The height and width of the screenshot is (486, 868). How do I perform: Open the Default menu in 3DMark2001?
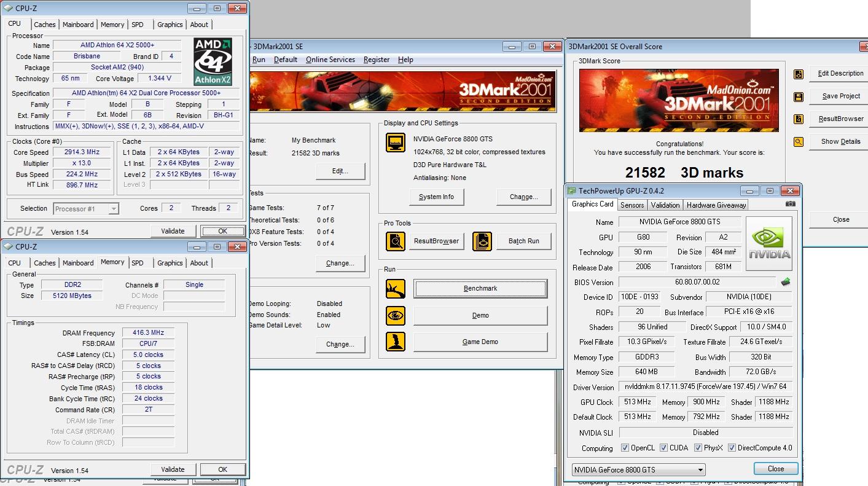click(x=286, y=60)
